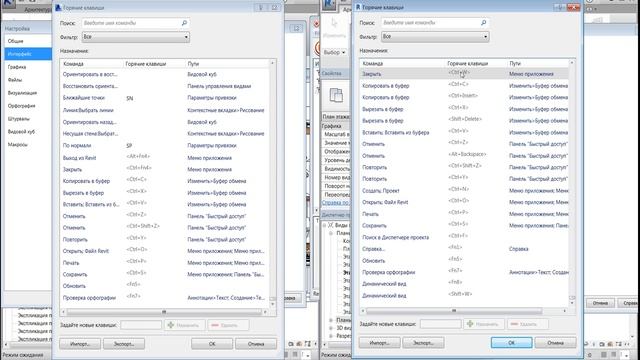Expand the 3D виды node in project browser

(x=331, y=328)
